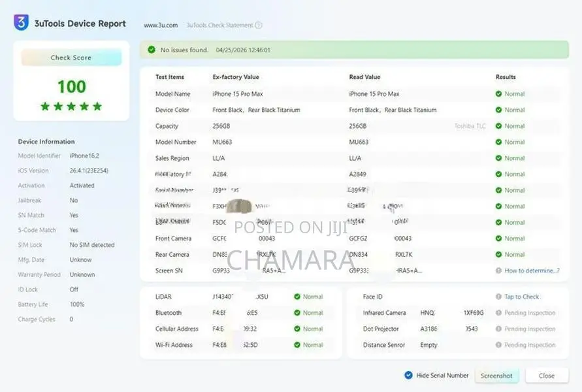
Task: Click the Dot Projector pending icon
Action: coord(498,329)
